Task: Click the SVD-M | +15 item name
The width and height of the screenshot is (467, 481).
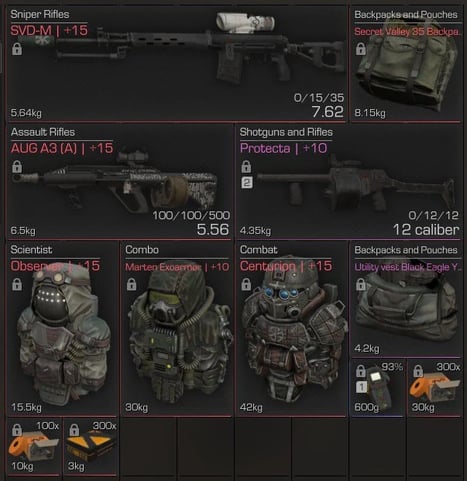Action: (49, 31)
